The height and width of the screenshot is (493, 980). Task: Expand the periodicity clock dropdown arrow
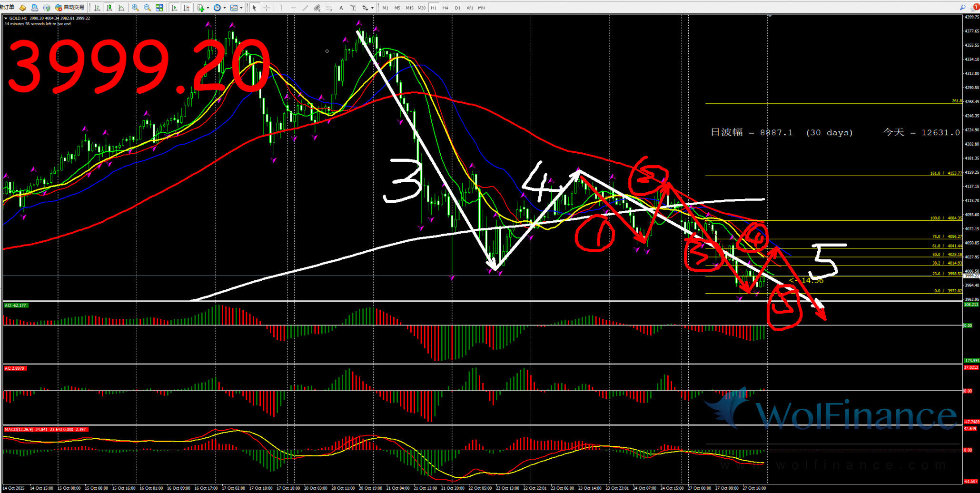click(225, 8)
